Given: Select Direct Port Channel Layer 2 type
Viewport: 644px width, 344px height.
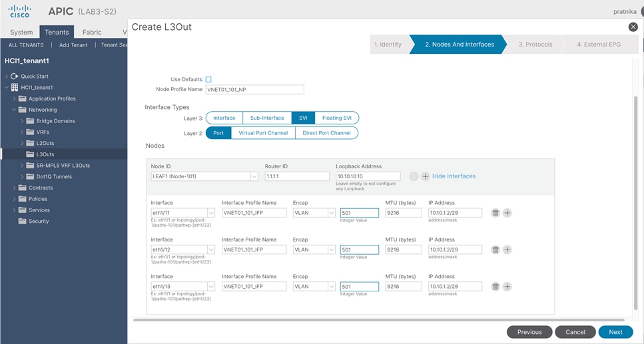Looking at the screenshot, I should tap(326, 133).
